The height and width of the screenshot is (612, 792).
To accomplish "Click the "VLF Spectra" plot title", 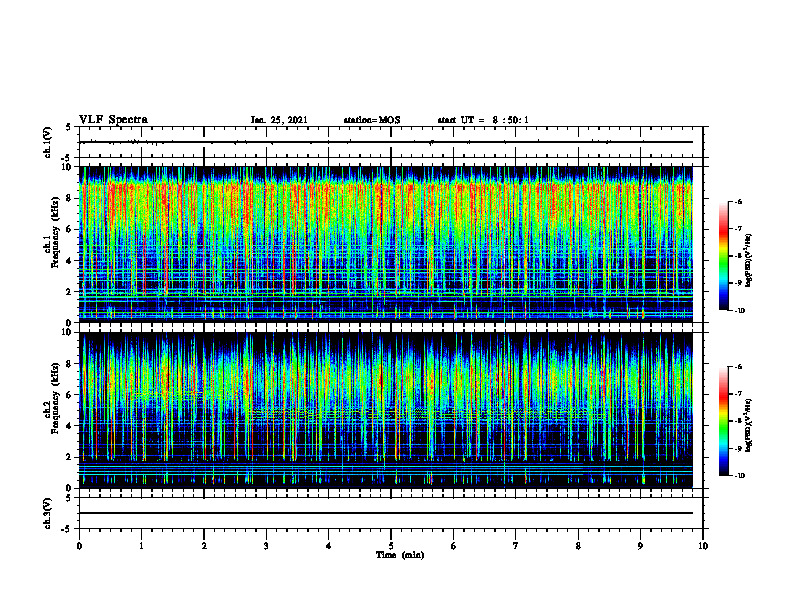I will [x=113, y=120].
